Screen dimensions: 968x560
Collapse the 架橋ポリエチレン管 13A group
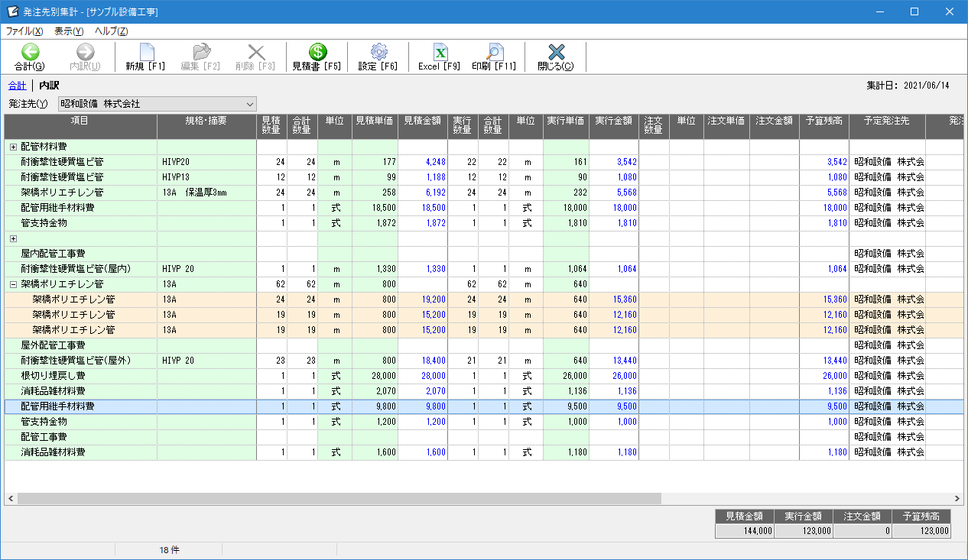(x=13, y=284)
